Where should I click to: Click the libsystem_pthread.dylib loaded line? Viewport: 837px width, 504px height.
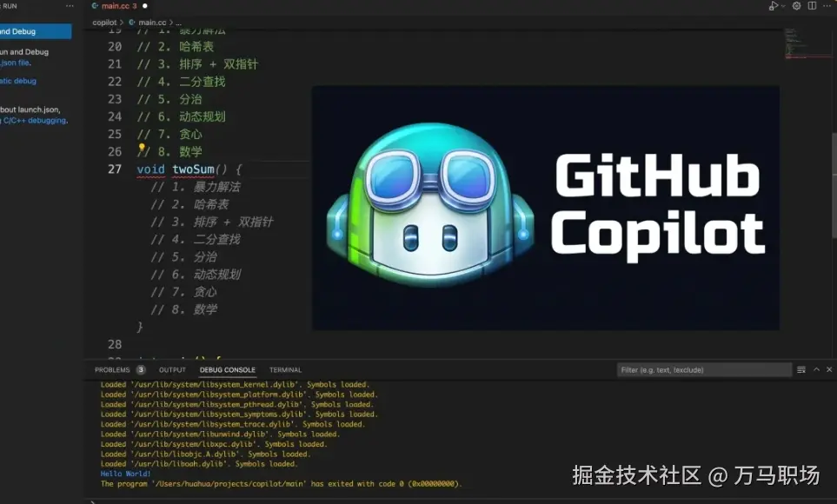(x=237, y=404)
